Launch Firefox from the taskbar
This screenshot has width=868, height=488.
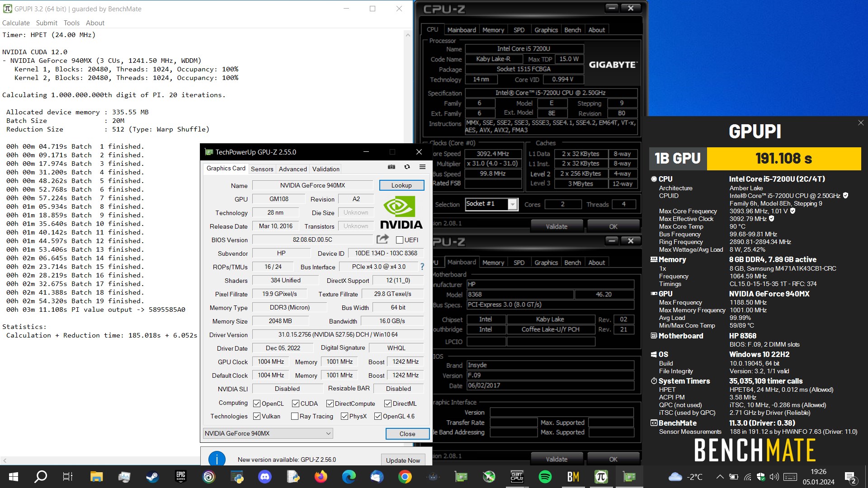point(321,477)
